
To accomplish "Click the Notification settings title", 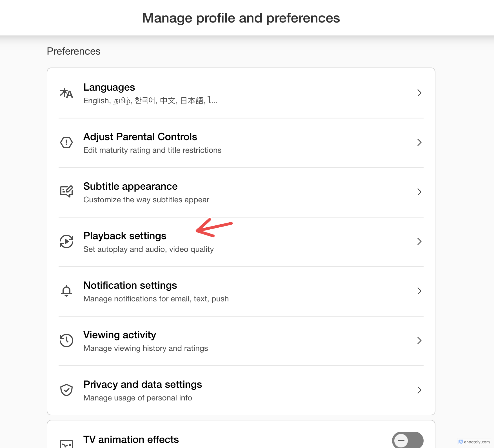I will [x=130, y=285].
